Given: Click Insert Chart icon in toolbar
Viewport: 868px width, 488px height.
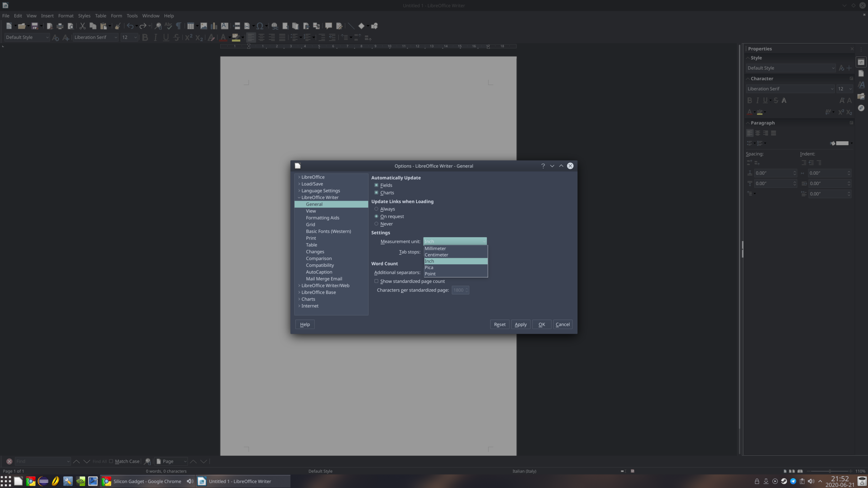Looking at the screenshot, I should tap(214, 26).
